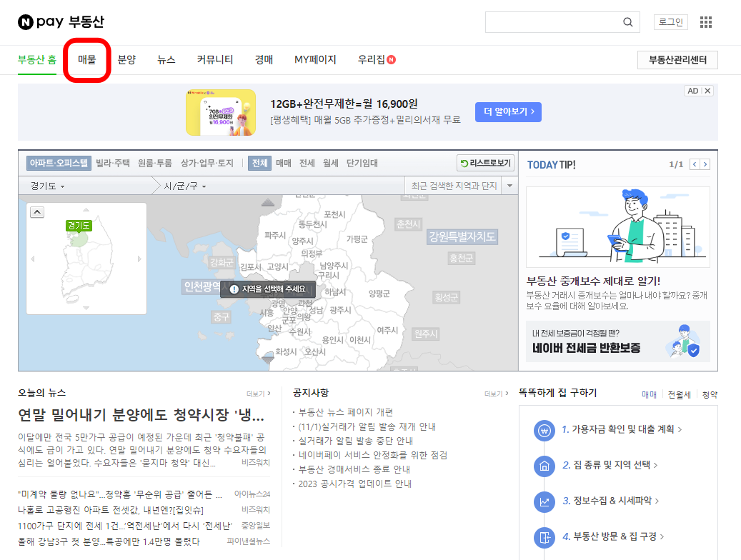Click the door step icon
Viewport: 741px width, 560px height.
(x=544, y=537)
